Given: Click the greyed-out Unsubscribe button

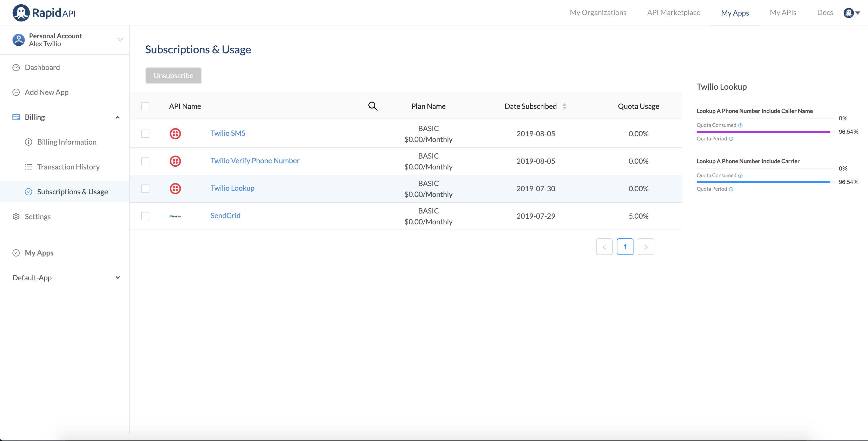Looking at the screenshot, I should 173,75.
